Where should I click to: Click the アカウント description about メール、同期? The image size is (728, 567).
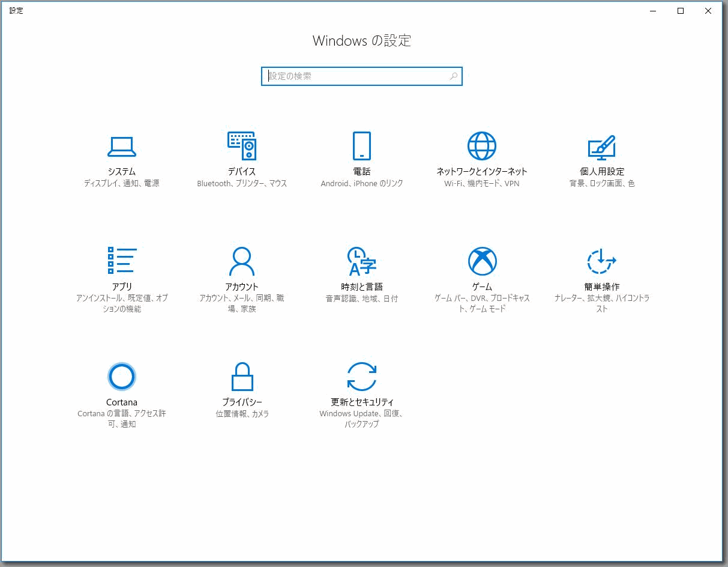242,304
